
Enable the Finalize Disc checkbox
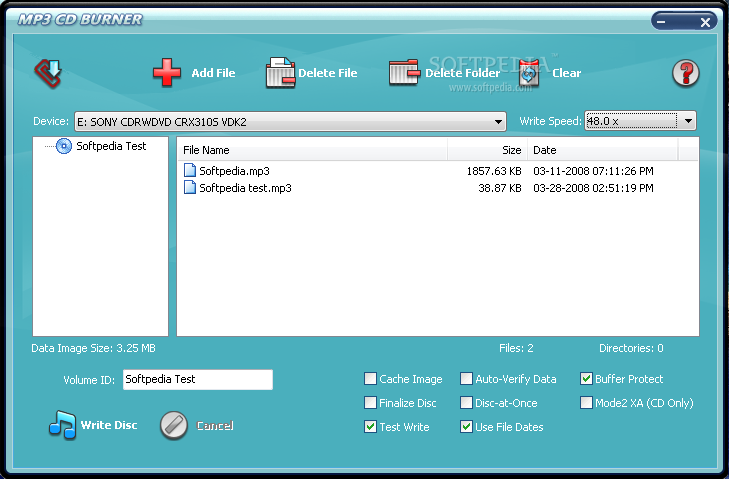tap(370, 402)
